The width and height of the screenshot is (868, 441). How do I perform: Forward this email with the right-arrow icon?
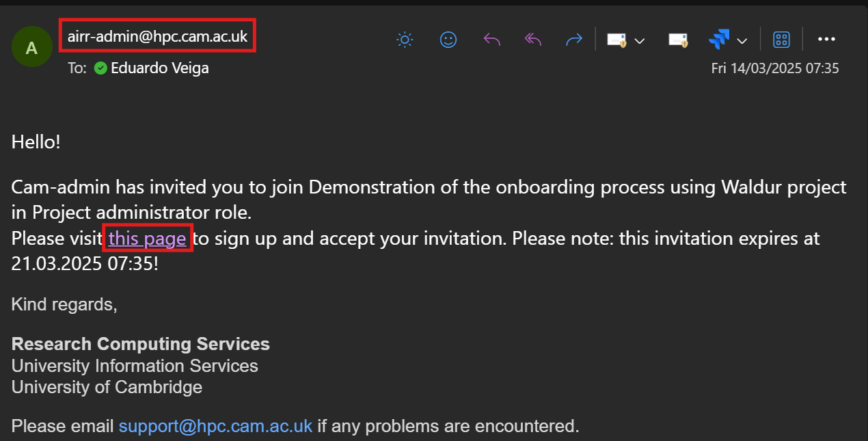pos(574,40)
